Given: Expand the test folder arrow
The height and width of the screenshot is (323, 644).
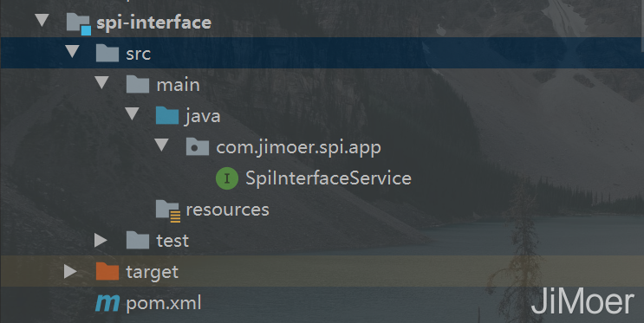Looking at the screenshot, I should click(101, 241).
